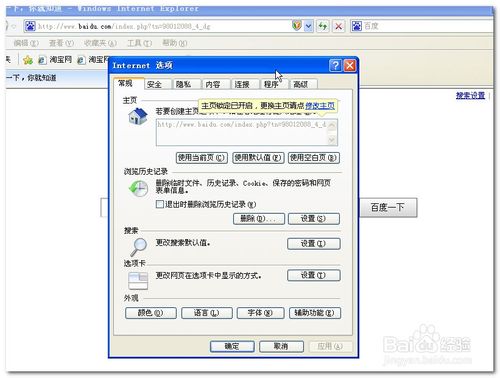Click the home page house icon
The width and height of the screenshot is (500, 378).
click(x=138, y=116)
